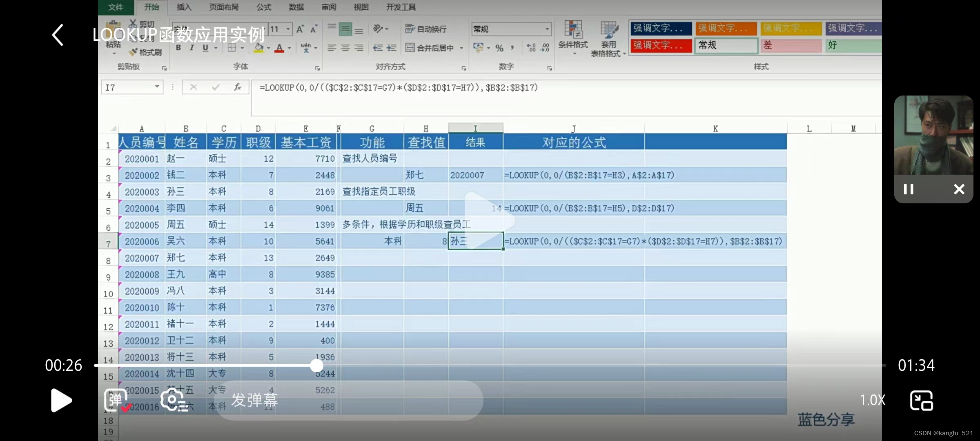Click the video progress slider handle
The height and width of the screenshot is (441, 980).
pyautogui.click(x=316, y=365)
